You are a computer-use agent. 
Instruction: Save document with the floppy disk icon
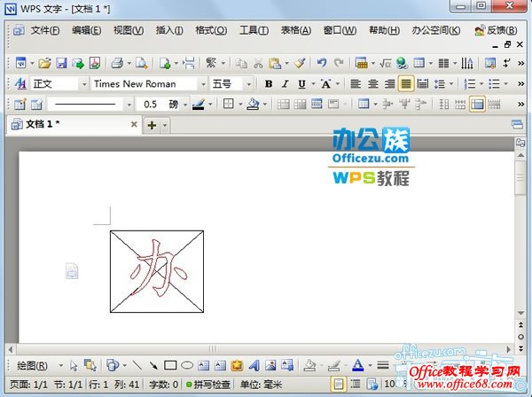[61, 63]
